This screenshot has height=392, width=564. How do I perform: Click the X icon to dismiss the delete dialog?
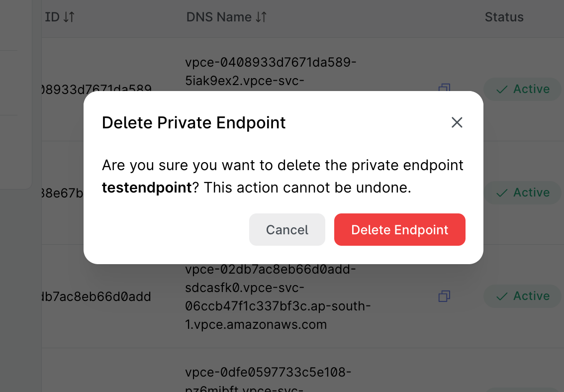tap(457, 122)
